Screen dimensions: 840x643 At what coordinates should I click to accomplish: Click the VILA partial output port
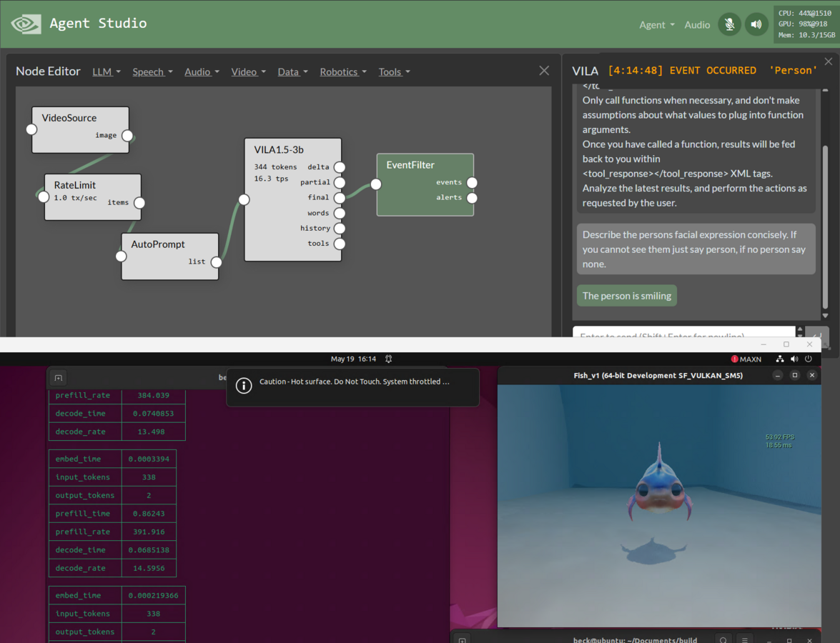(340, 183)
